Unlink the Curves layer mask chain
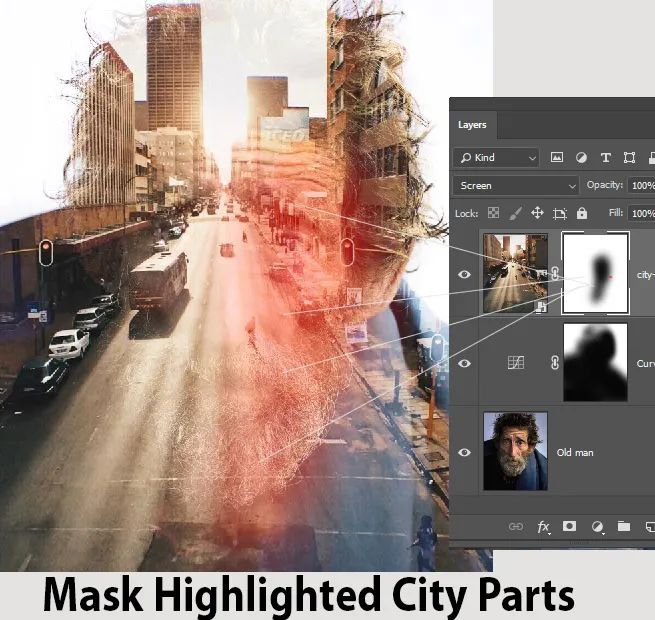 [x=555, y=363]
